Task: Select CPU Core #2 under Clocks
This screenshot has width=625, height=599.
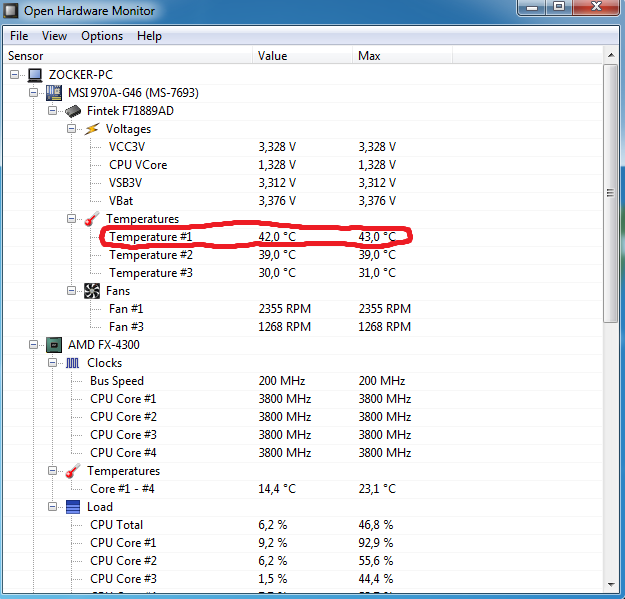Action: (x=303, y=417)
